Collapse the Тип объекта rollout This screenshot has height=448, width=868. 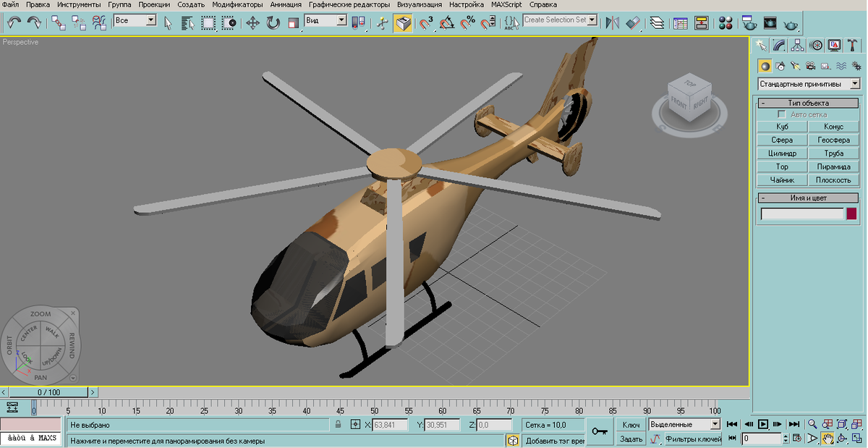point(809,103)
